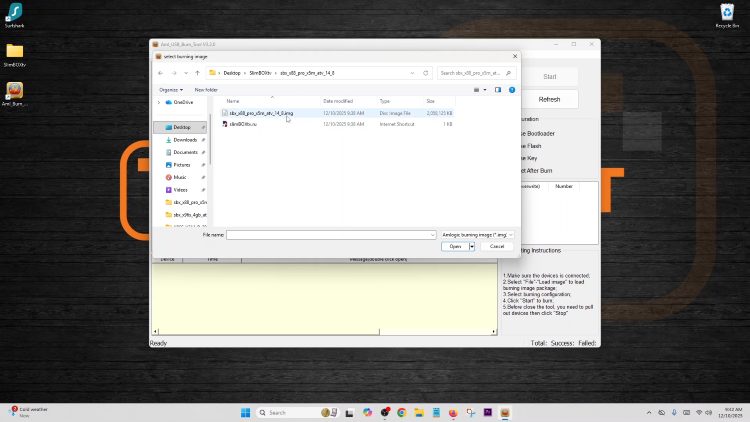Expand the address bar previous locations chevron
This screenshot has height=422, width=750.
412,73
